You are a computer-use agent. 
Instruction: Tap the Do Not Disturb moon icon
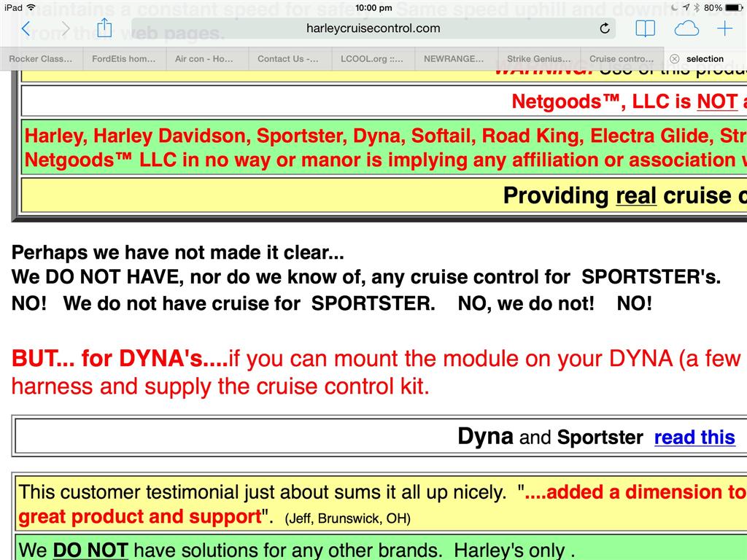tap(675, 7)
